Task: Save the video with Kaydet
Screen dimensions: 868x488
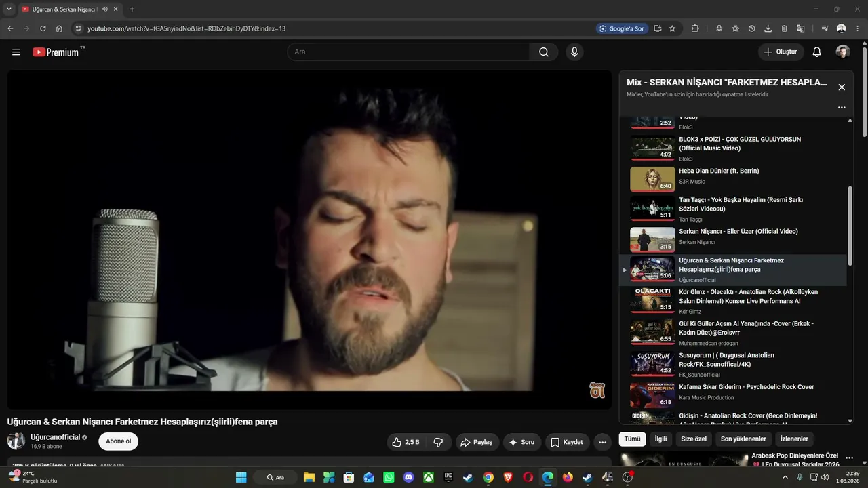Action: coord(567,442)
